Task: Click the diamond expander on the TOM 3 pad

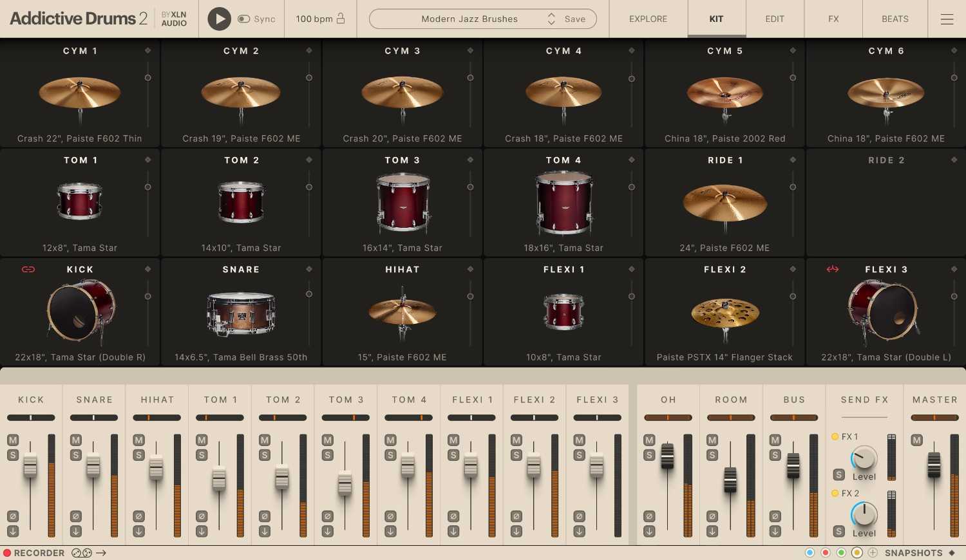Action: (x=471, y=160)
